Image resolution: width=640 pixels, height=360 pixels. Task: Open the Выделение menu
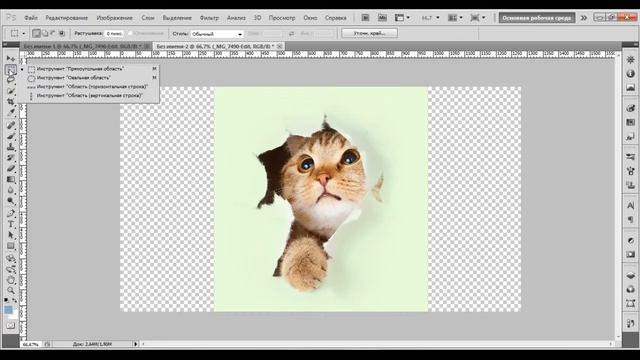point(177,18)
